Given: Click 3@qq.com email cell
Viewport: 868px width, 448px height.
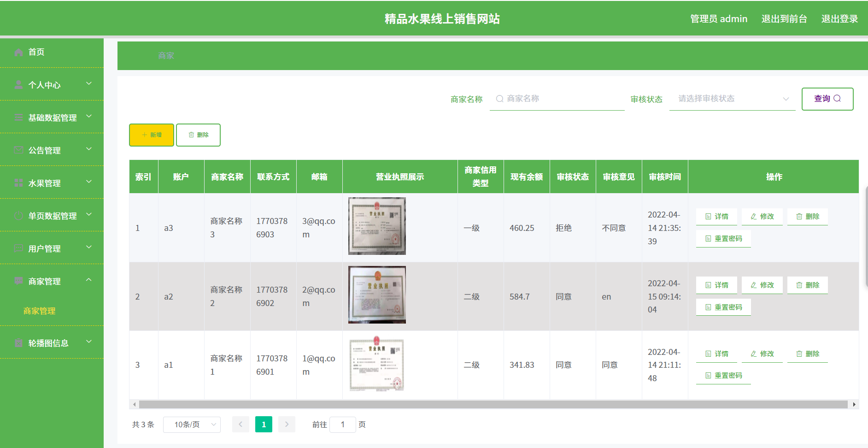Looking at the screenshot, I should click(x=319, y=228).
